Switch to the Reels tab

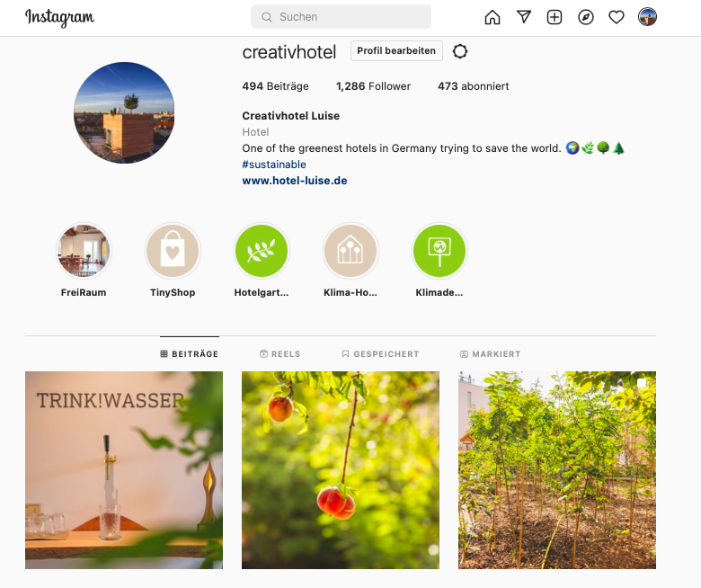coord(280,353)
